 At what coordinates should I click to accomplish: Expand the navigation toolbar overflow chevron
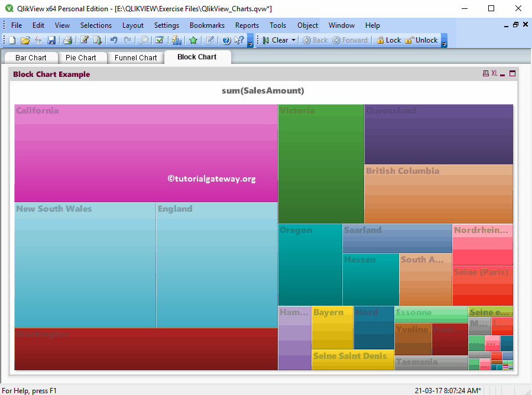(x=443, y=43)
